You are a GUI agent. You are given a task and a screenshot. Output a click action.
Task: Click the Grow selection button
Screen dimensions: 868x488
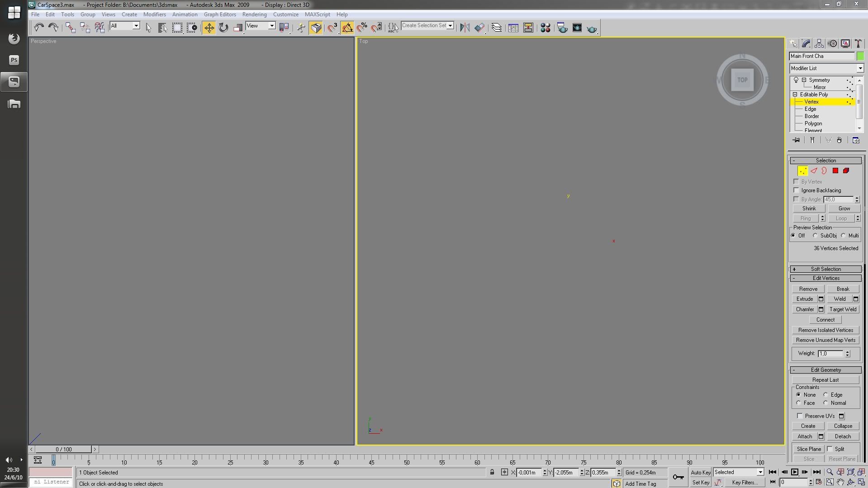pos(844,208)
